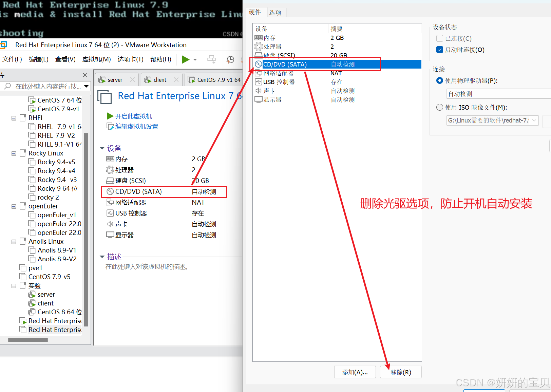
Task: Open the 帮助(H) menu
Action: (161, 59)
